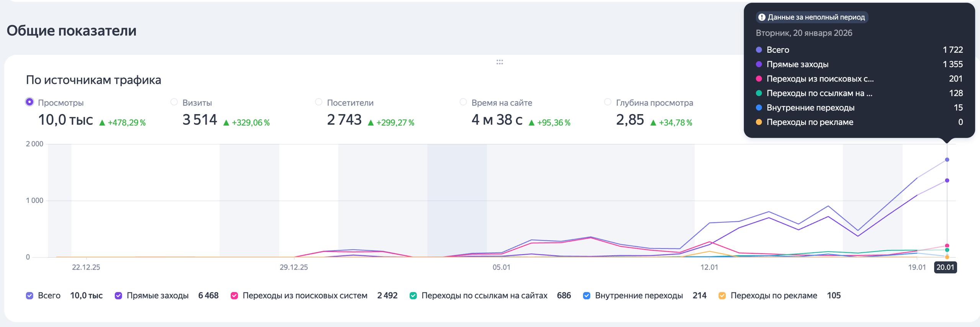Click the 12.01 axis date label

709,267
